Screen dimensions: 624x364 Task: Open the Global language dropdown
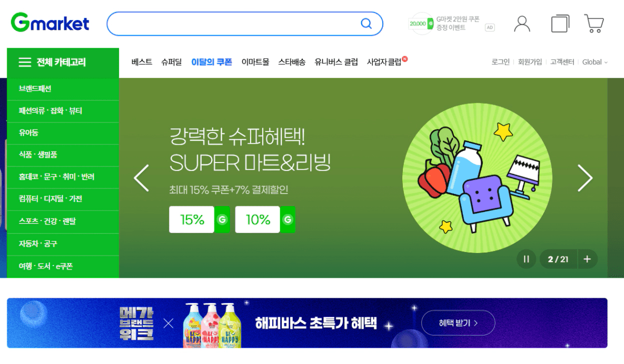[595, 62]
